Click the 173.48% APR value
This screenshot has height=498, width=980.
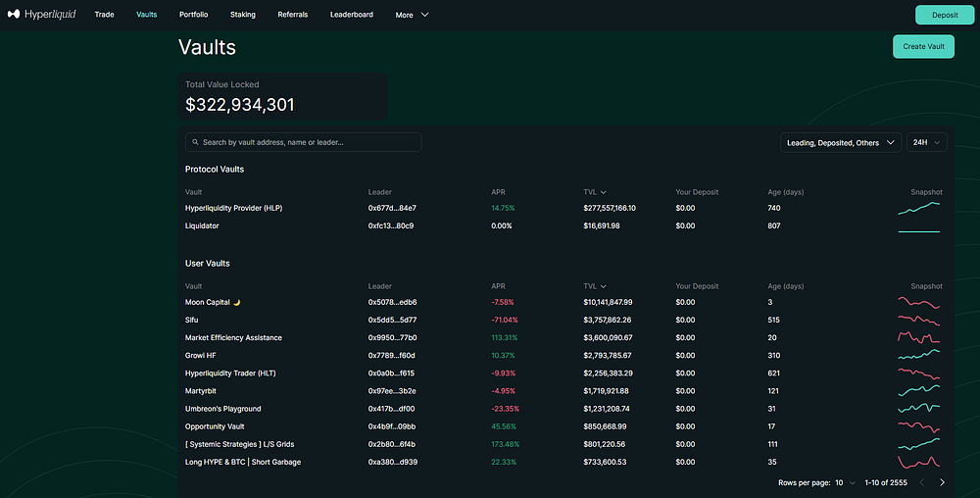[x=505, y=444]
